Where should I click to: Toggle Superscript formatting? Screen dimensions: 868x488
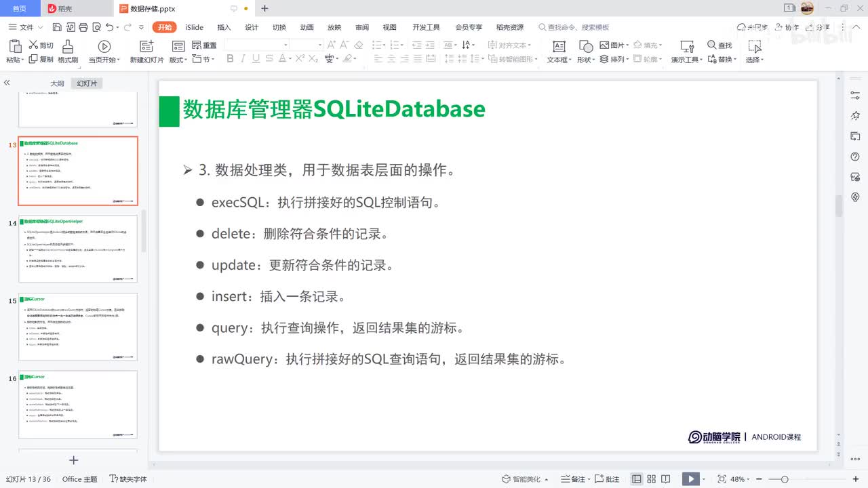(x=300, y=59)
